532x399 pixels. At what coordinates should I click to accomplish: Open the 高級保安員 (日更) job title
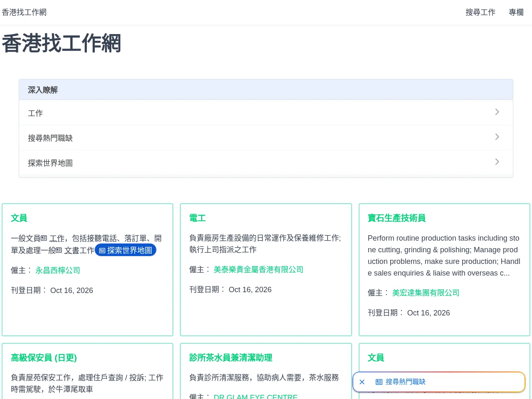point(44,357)
